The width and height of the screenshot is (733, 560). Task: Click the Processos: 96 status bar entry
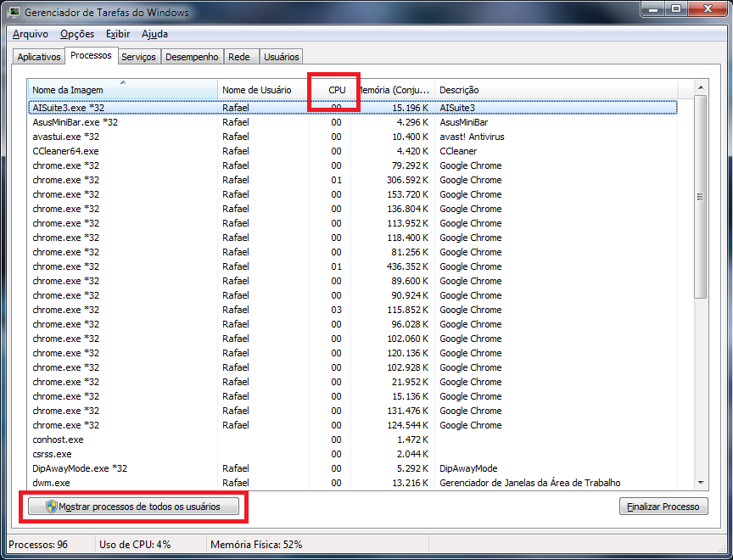click(38, 545)
